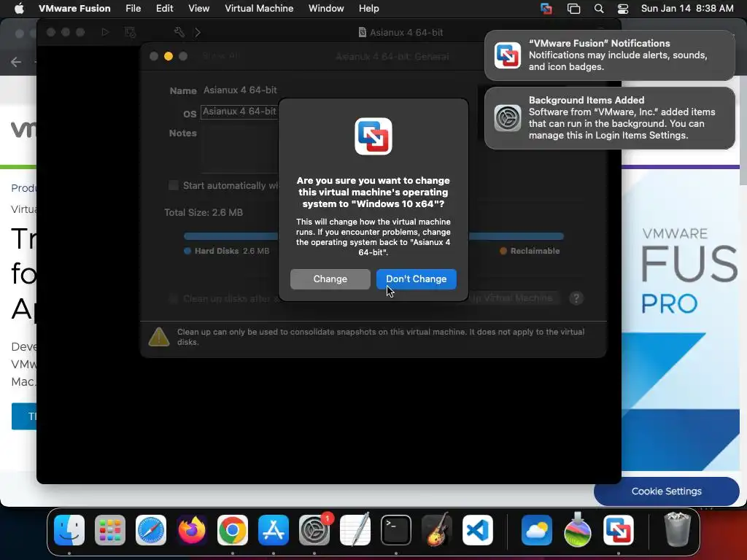
Task: Toggle Start automatically checkbox
Action: (174, 185)
